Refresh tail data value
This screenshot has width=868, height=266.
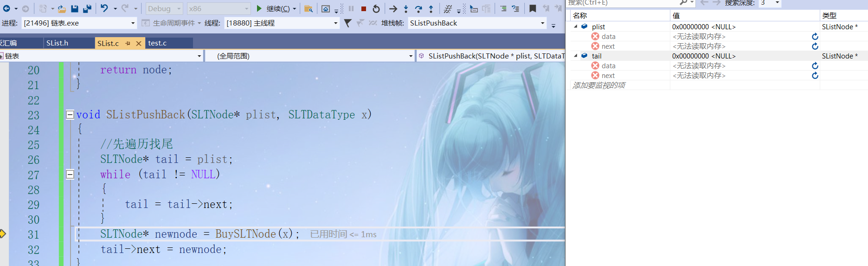coord(815,65)
